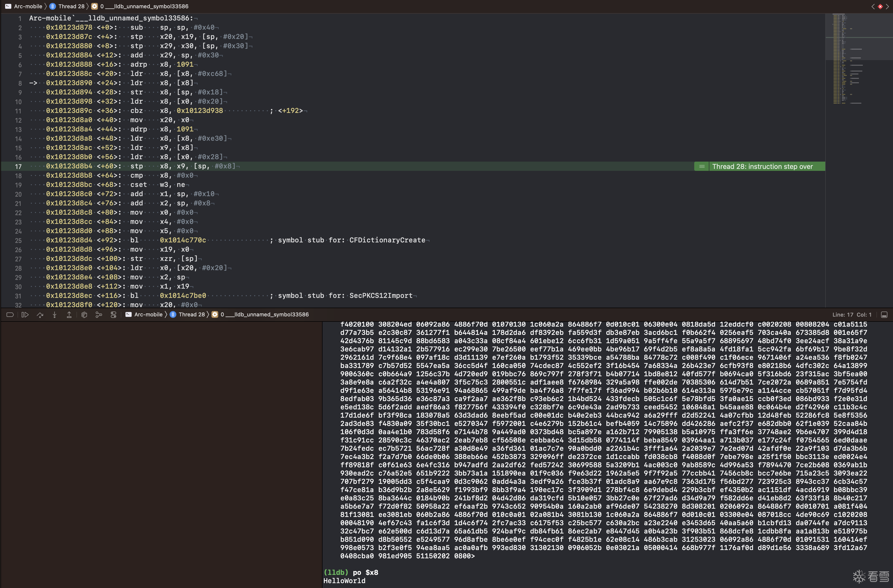Toggle the debug console pane visibility
The width and height of the screenshot is (893, 588).
884,315
